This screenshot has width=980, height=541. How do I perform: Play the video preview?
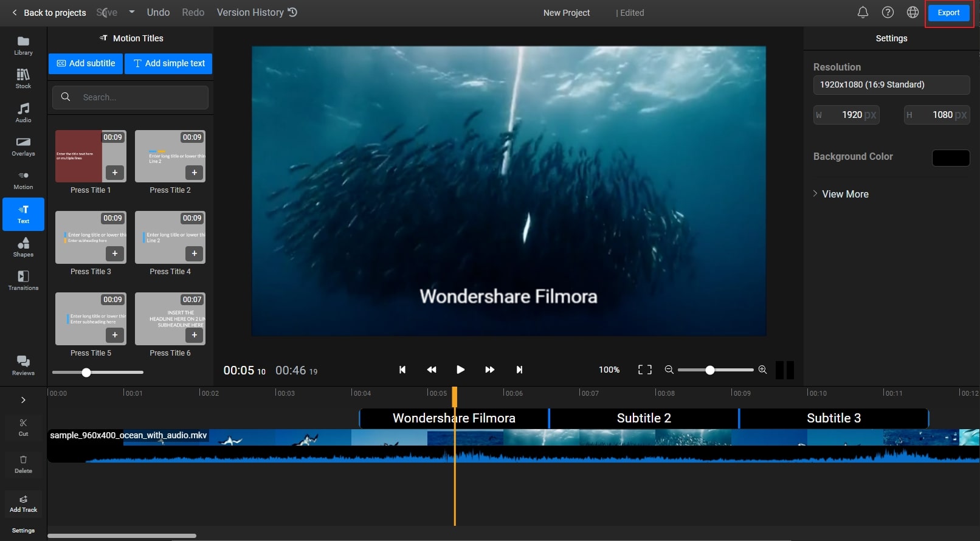tap(460, 370)
